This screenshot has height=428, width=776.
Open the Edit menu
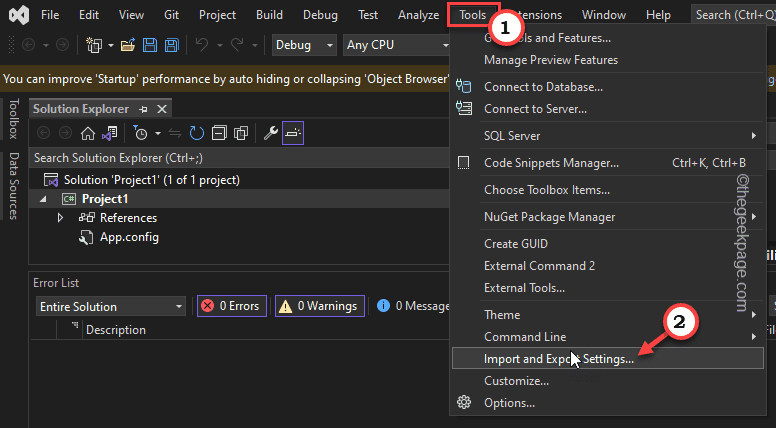coord(89,15)
